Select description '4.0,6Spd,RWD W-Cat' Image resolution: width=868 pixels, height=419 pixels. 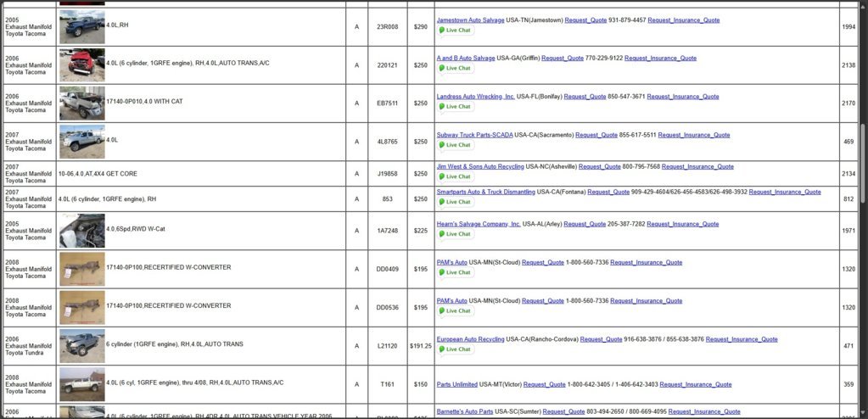tap(136, 230)
